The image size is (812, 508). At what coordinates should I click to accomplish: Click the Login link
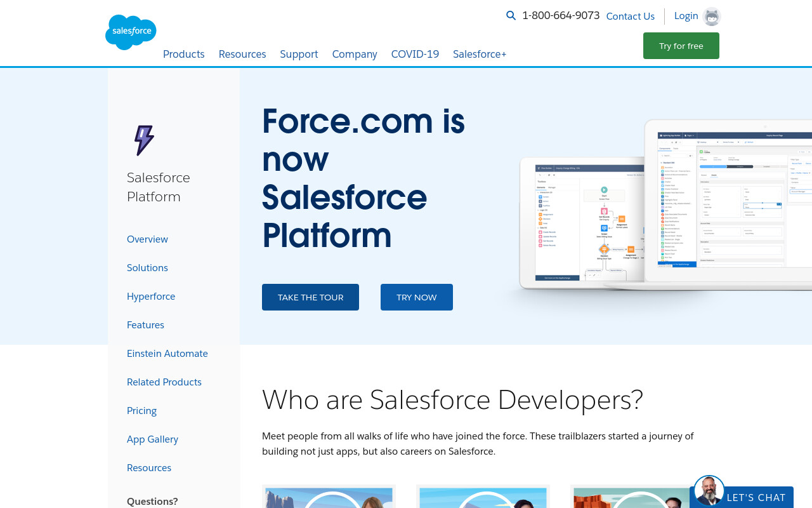[686, 16]
